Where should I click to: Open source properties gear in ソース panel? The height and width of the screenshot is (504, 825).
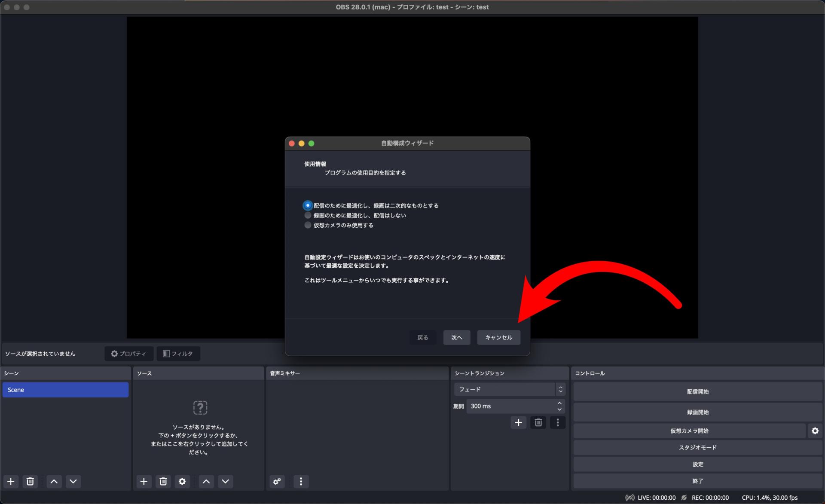182,481
